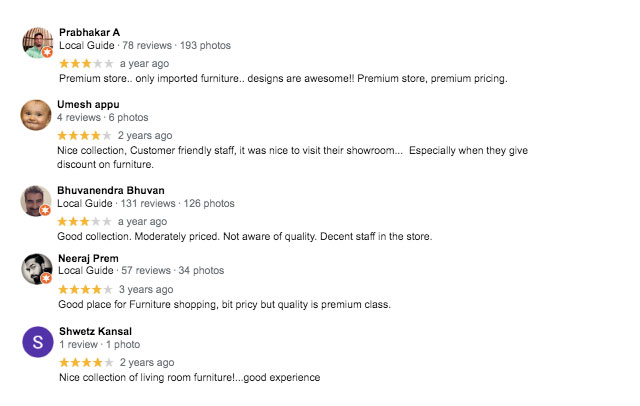Open Neeraj Prem reviewer name link
This screenshot has height=406, width=640.
click(x=88, y=258)
